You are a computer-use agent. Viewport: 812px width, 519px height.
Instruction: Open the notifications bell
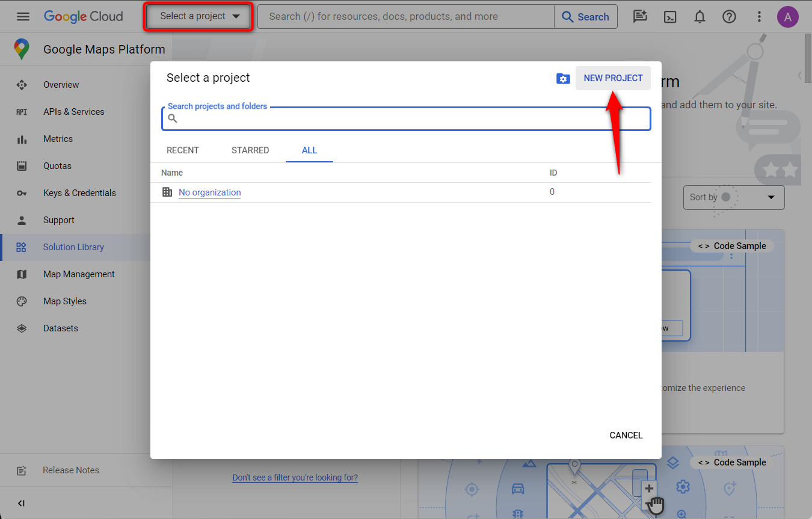coord(700,17)
